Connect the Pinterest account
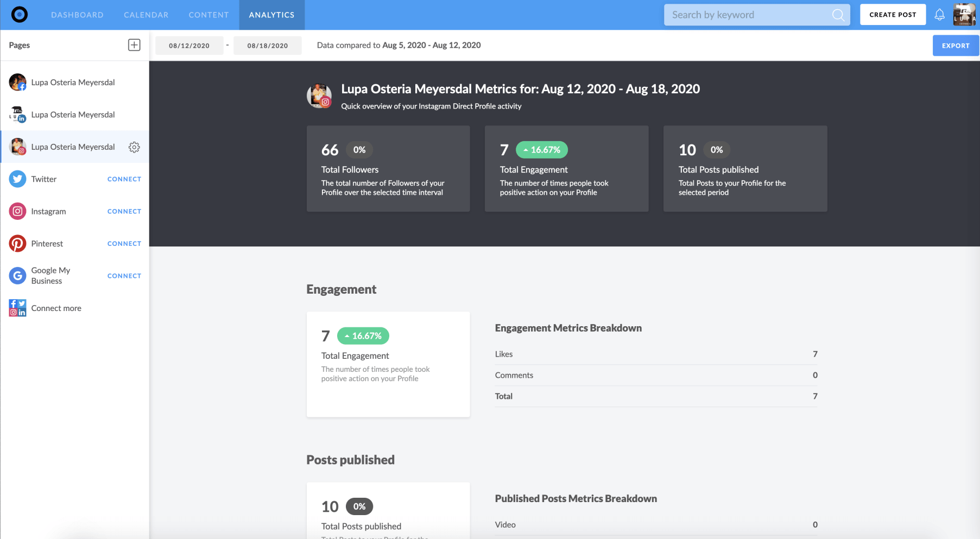 click(x=124, y=244)
